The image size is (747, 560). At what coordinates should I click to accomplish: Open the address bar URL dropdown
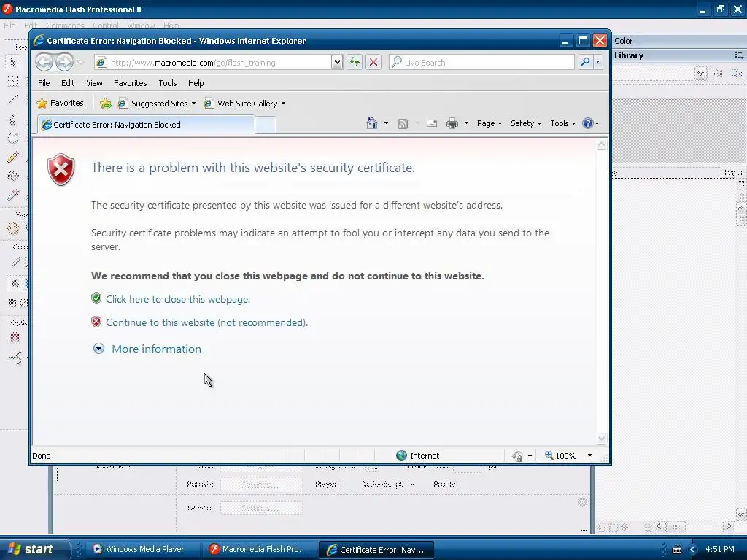click(x=337, y=62)
